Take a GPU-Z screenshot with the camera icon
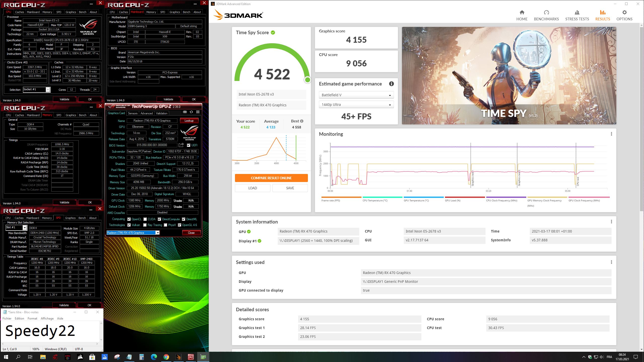 coord(185,112)
